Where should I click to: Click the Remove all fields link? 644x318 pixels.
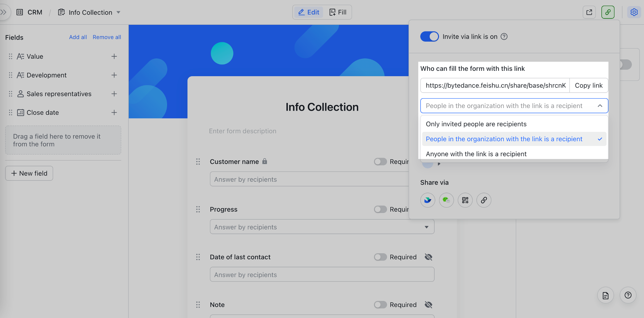click(x=107, y=37)
